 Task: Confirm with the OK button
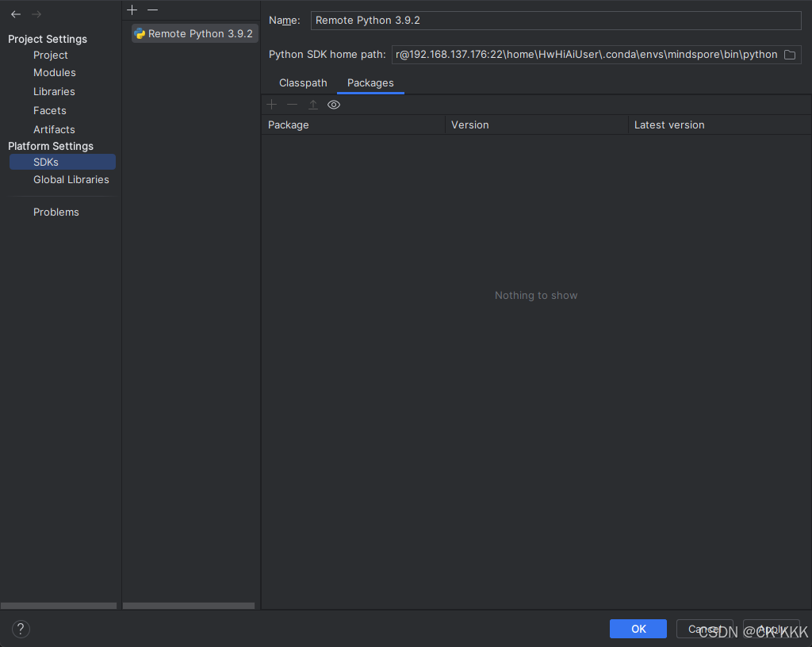pyautogui.click(x=638, y=629)
